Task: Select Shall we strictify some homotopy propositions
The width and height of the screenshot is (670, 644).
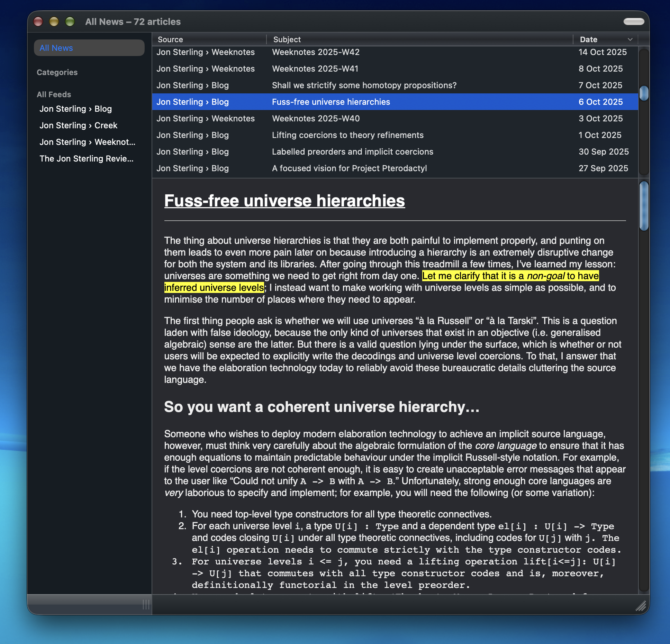Action: [364, 85]
